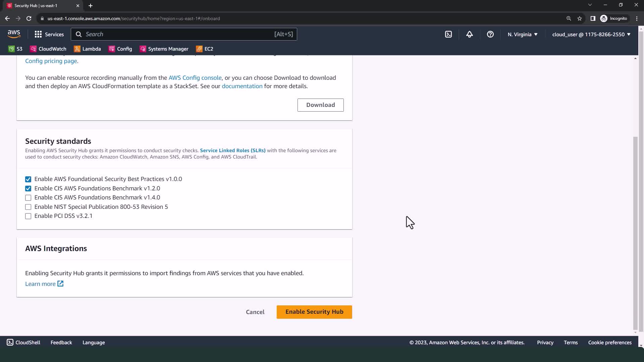Open the notifications bell icon
The width and height of the screenshot is (644, 362).
coord(469,34)
